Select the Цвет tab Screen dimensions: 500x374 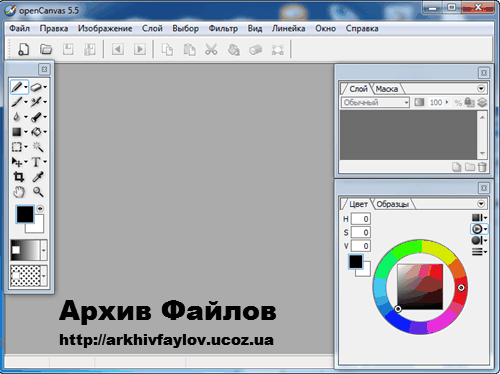[358, 204]
